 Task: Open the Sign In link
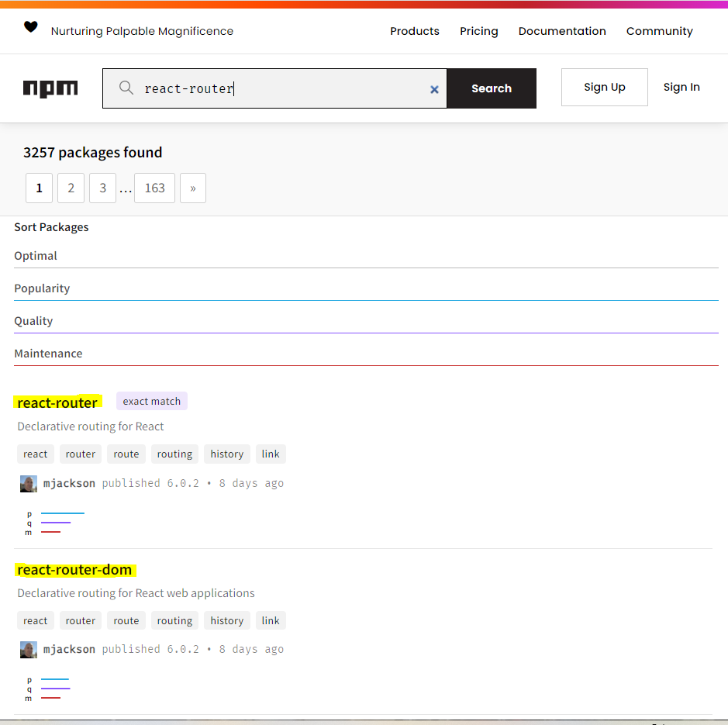coord(681,88)
